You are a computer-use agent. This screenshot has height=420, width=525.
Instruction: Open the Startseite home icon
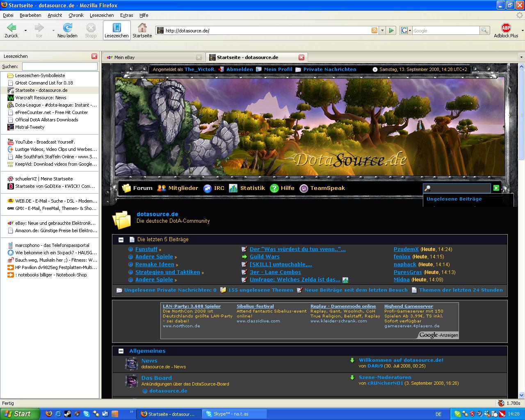click(x=142, y=28)
